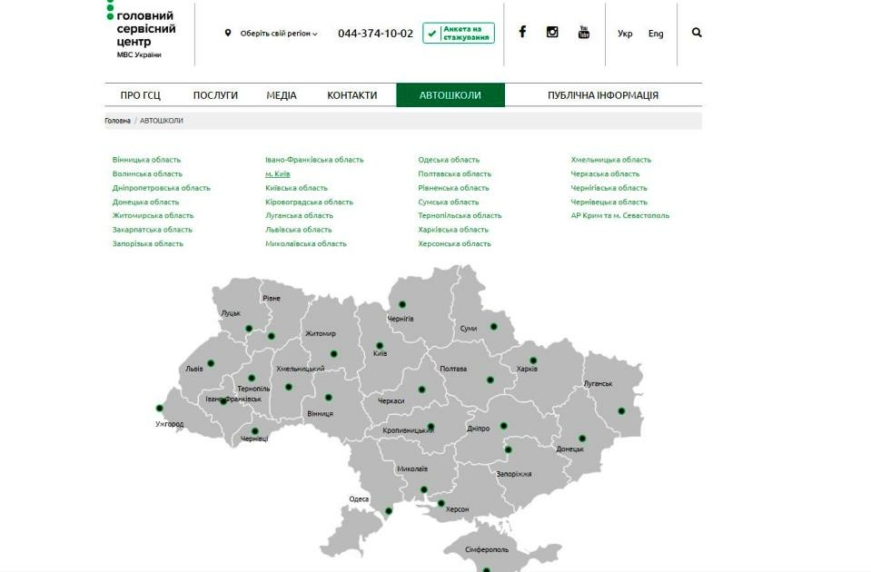
Task: Click the map dot near Ужгород
Action: tap(160, 408)
